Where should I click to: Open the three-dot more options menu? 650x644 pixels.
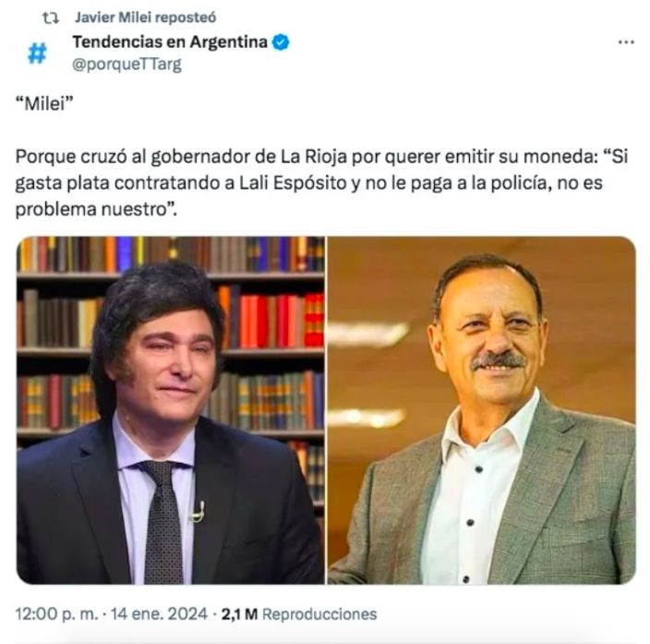626,43
